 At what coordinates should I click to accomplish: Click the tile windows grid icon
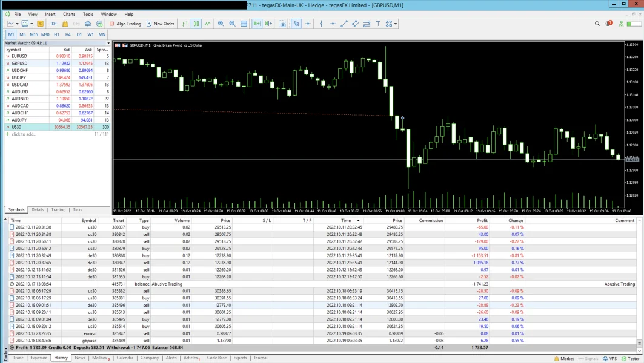[244, 24]
